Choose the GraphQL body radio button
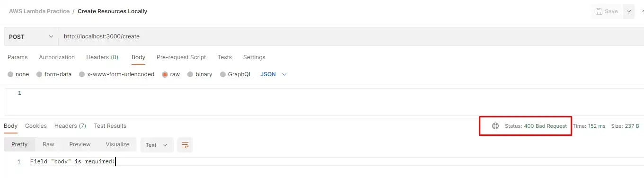The height and width of the screenshot is (178, 644). [x=223, y=74]
